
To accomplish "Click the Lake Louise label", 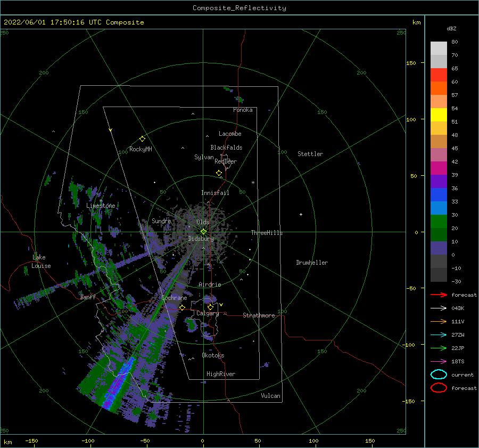I will click(41, 262).
